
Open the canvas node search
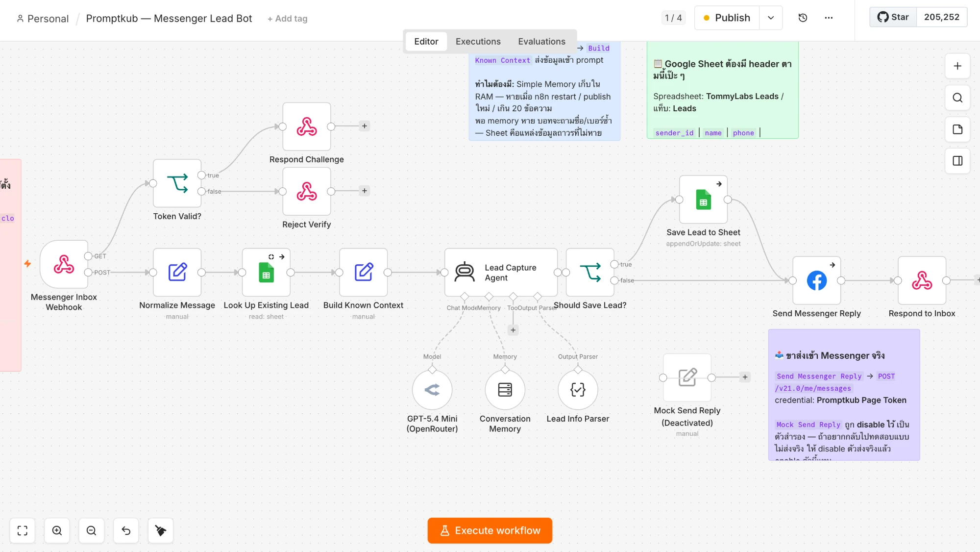(x=957, y=98)
